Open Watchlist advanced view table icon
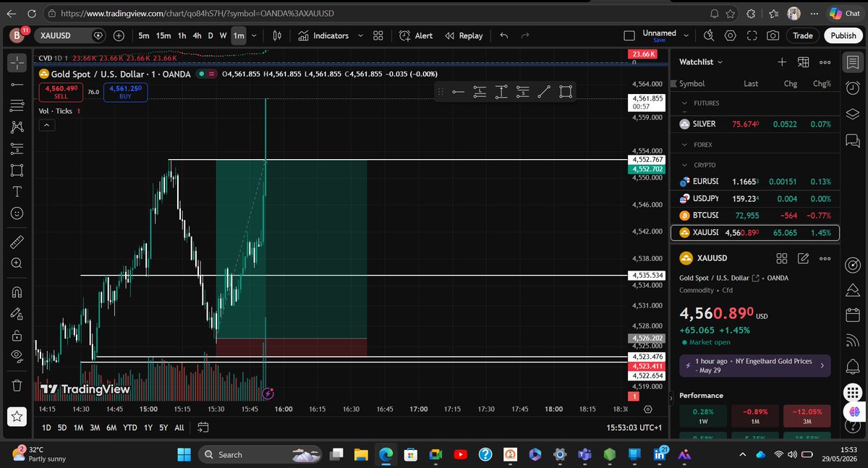Image resolution: width=868 pixels, height=468 pixels. (x=804, y=62)
